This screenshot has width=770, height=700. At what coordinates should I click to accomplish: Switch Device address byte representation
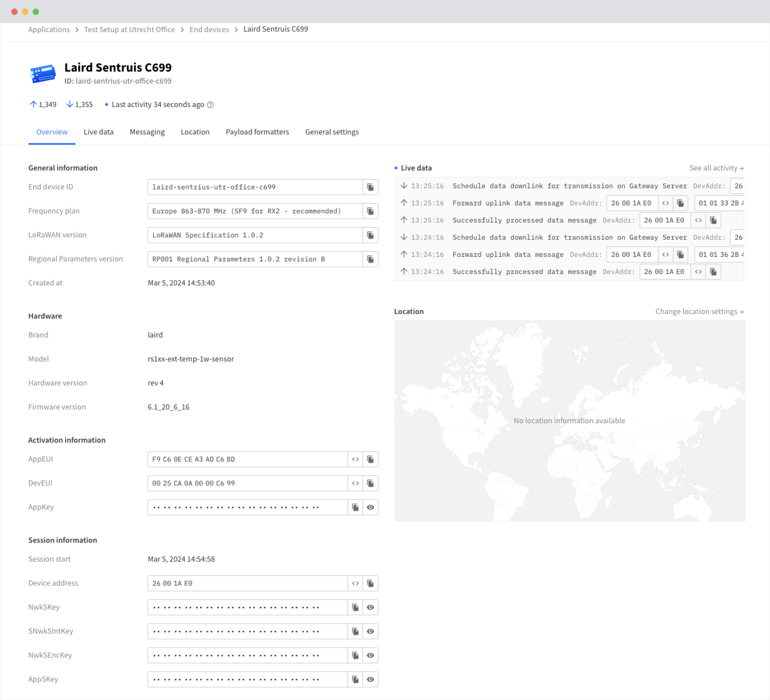[x=355, y=583]
